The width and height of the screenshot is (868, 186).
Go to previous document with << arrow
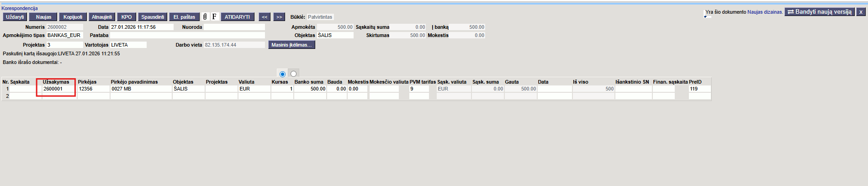coord(265,17)
